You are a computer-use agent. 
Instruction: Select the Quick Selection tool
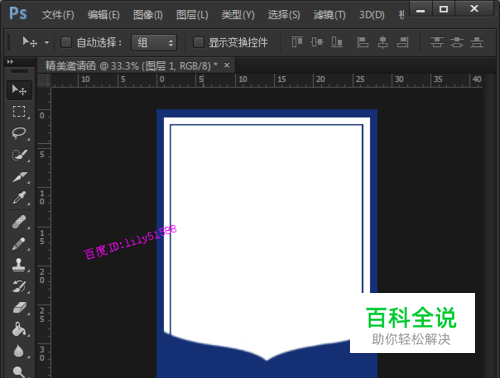pos(19,155)
